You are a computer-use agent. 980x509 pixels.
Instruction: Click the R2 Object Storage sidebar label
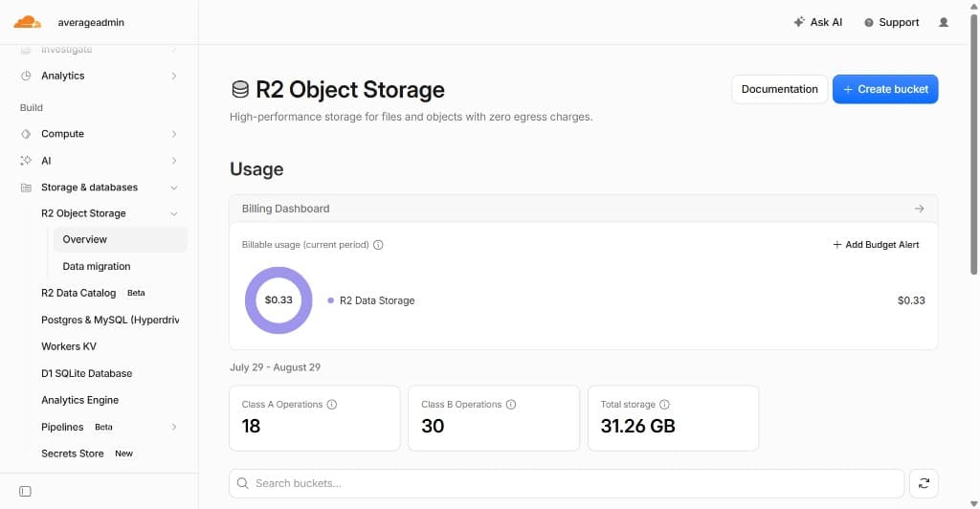click(84, 213)
